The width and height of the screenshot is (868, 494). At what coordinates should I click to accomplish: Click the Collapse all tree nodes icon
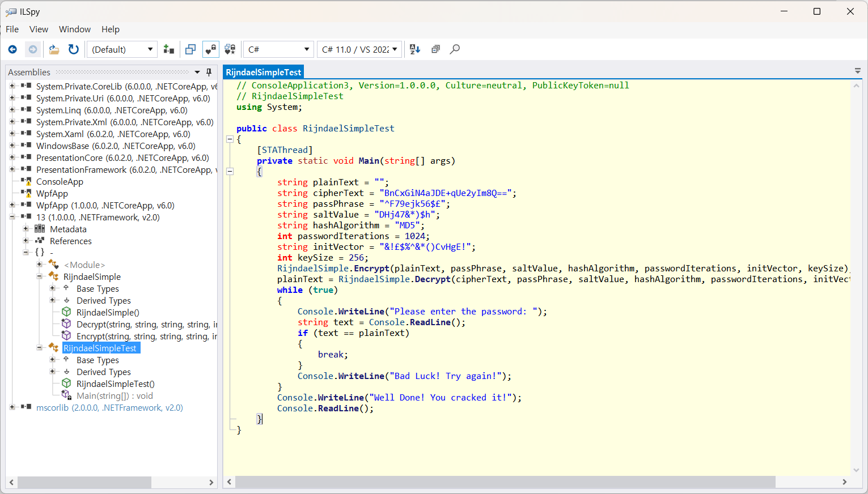tap(435, 49)
